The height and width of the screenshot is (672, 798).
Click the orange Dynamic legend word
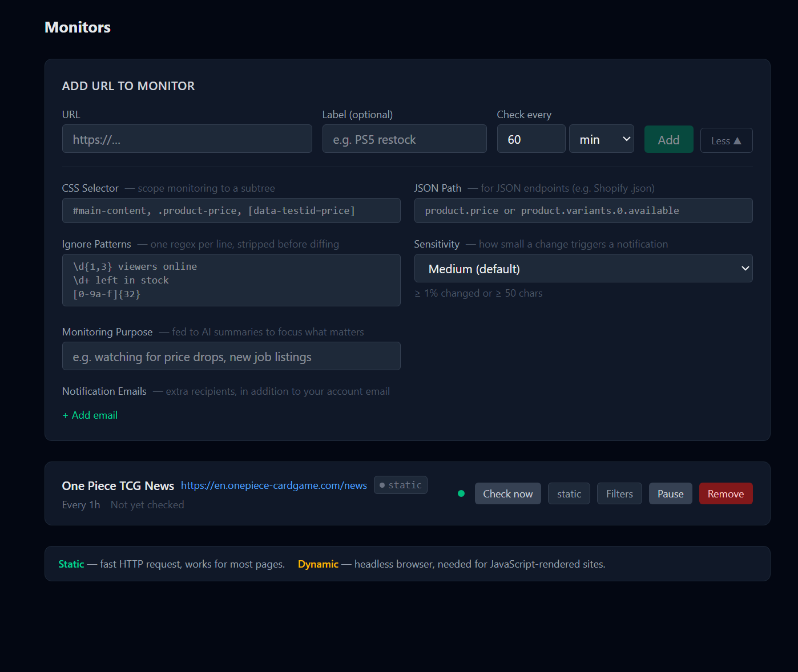(318, 564)
